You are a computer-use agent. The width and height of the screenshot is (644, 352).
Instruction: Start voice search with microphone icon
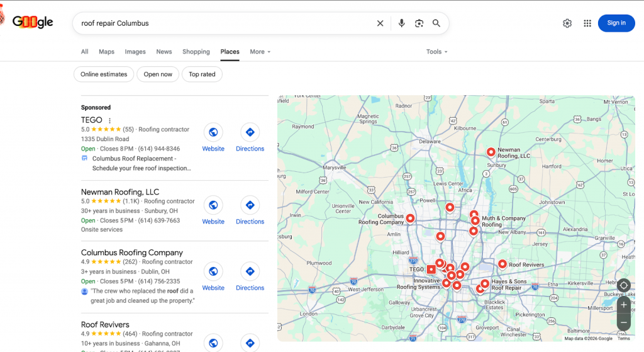pos(401,23)
